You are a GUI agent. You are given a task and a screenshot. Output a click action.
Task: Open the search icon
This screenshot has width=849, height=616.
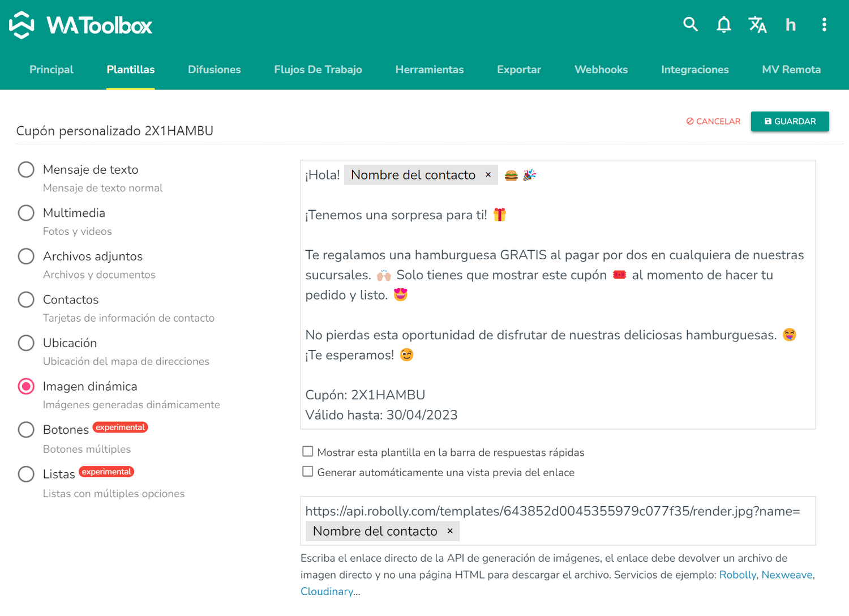coord(691,24)
